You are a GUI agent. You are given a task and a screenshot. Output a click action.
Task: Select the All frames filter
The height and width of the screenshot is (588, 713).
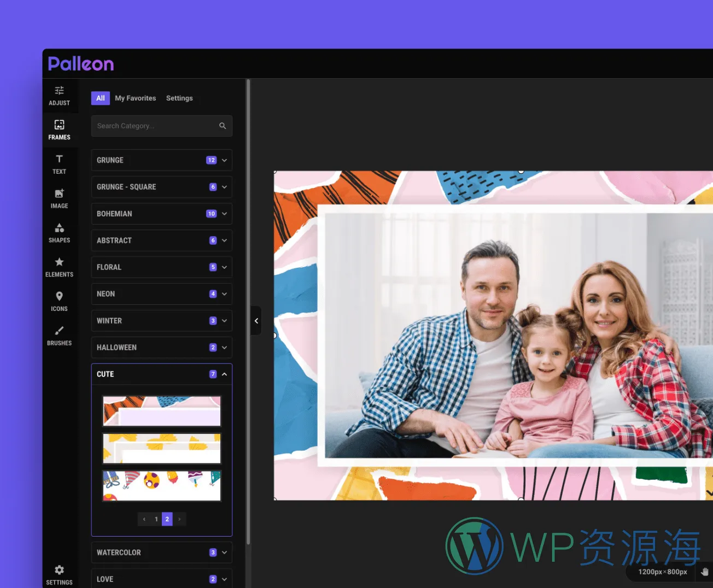(100, 98)
